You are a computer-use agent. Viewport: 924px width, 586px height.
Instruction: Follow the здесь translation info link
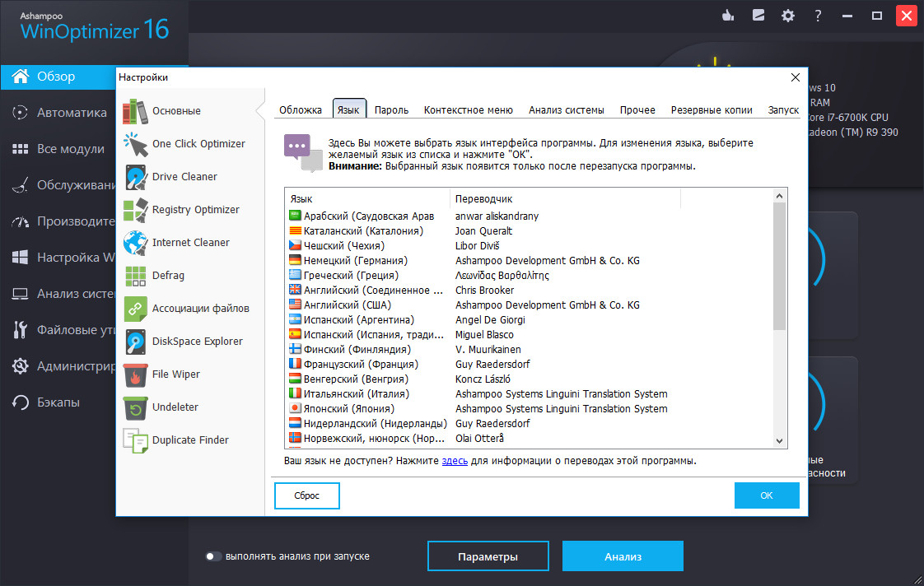tap(455, 461)
